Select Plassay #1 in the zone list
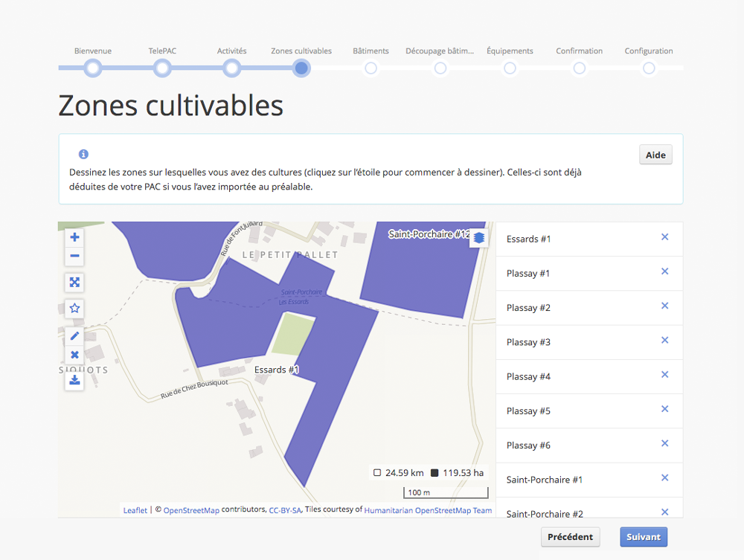 coord(589,274)
